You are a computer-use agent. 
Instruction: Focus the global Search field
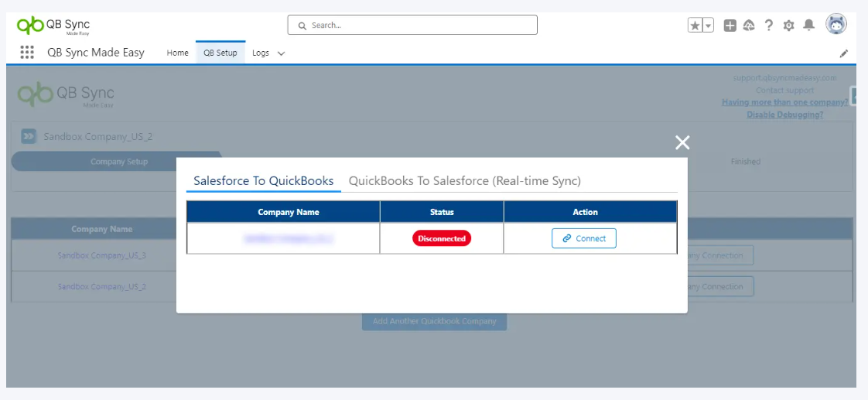point(412,25)
